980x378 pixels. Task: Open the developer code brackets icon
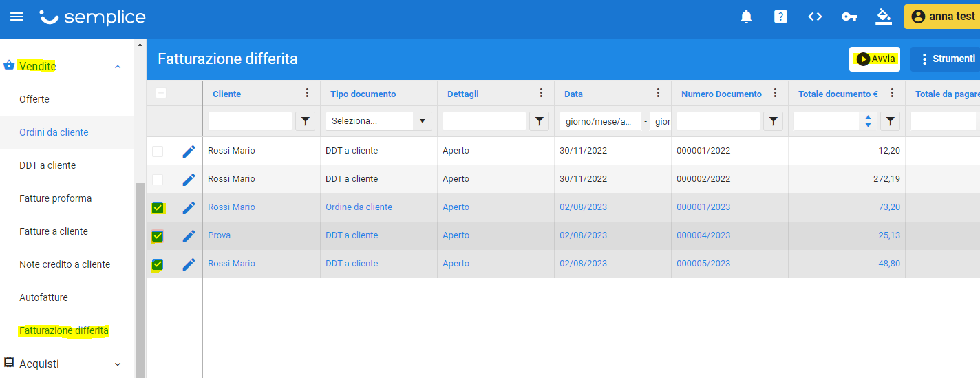tap(815, 17)
